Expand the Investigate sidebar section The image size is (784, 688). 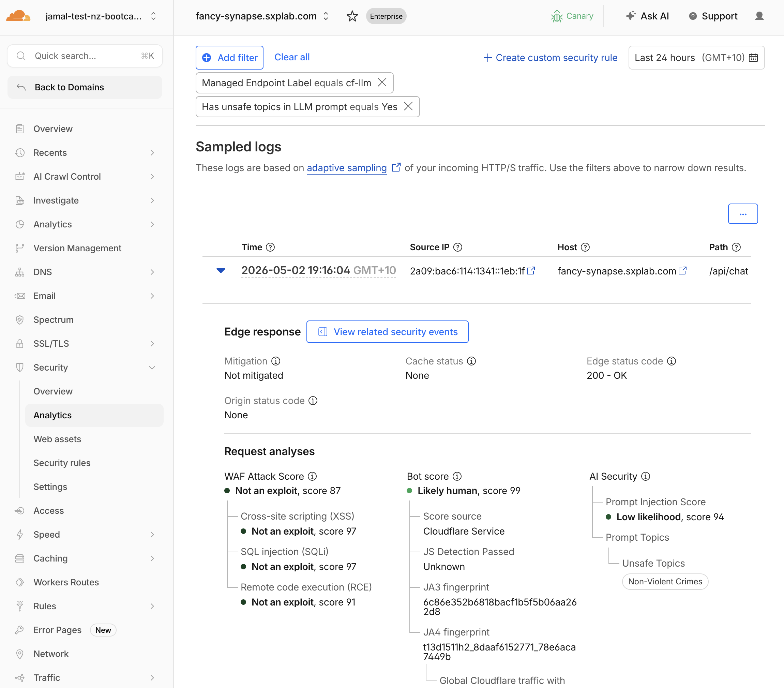tap(152, 200)
